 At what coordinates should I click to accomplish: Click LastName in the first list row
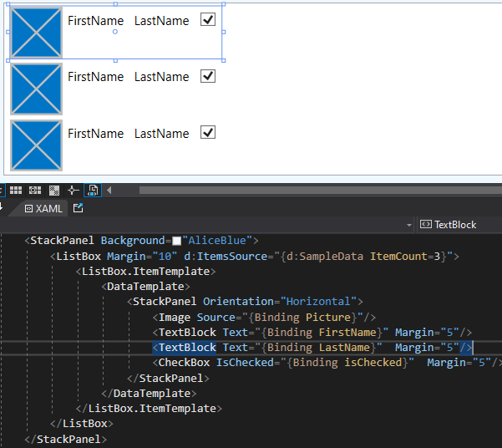click(162, 21)
